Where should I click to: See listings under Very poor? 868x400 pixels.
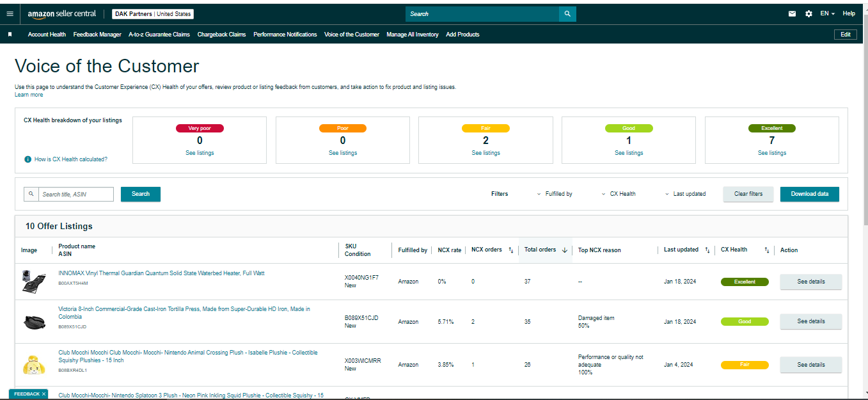[x=200, y=153]
